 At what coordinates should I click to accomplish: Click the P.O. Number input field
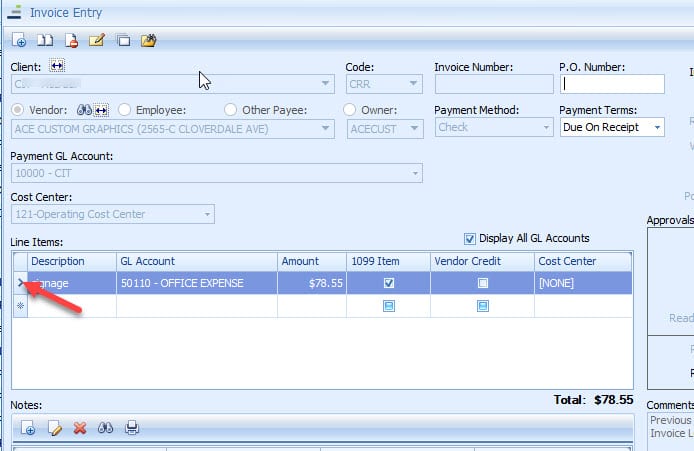(x=612, y=84)
